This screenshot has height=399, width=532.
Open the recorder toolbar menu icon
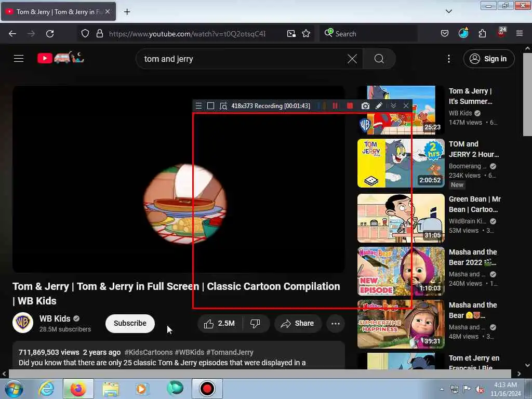click(x=199, y=106)
